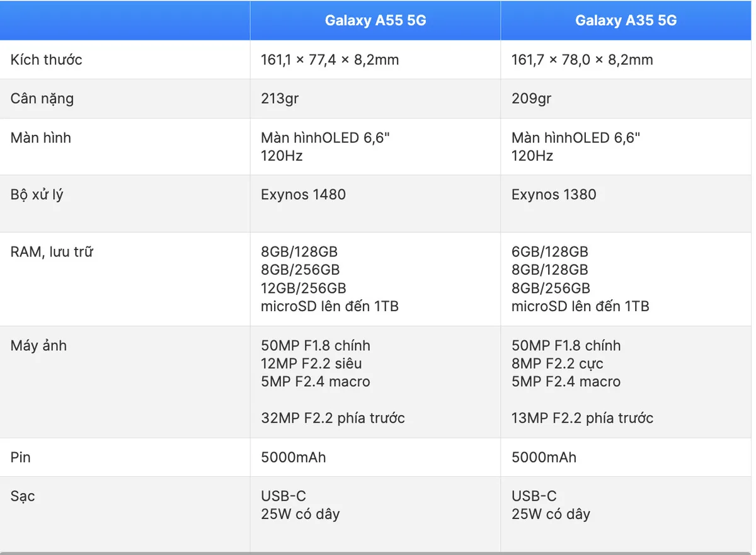The height and width of the screenshot is (555, 756).
Task: Click A55 USB-C charging port text
Action: click(x=283, y=496)
